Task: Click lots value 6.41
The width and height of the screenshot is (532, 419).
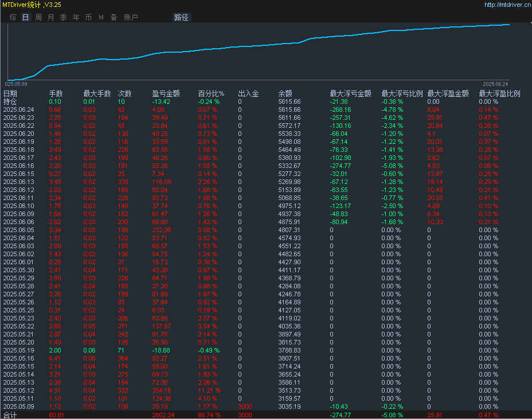Action: [x=55, y=358]
